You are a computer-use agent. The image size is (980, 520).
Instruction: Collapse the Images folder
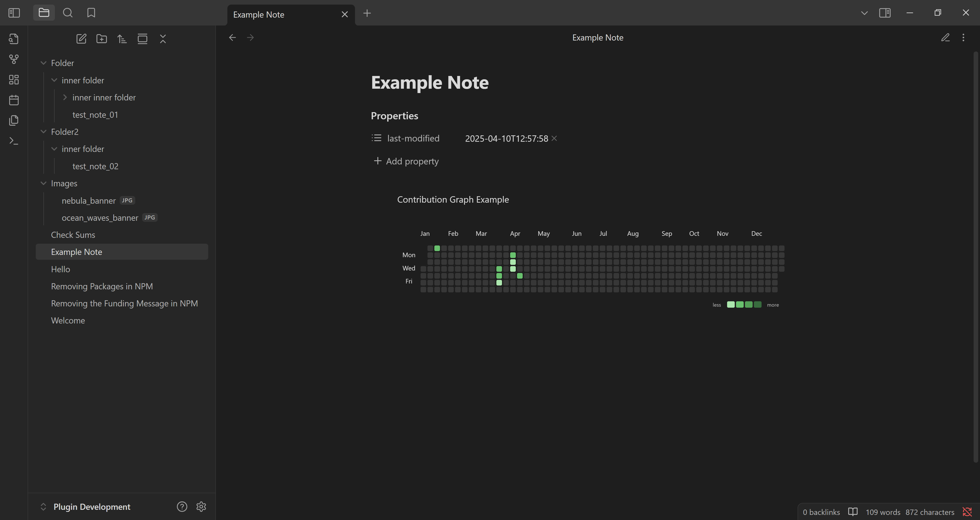(43, 183)
